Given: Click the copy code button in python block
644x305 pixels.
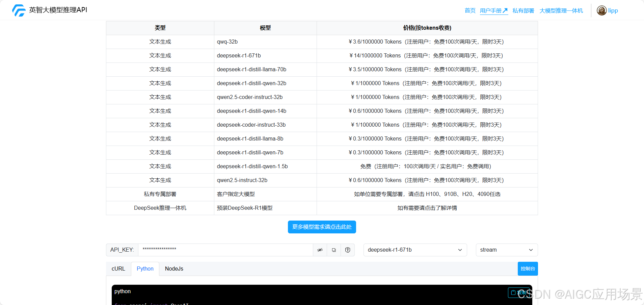Looking at the screenshot, I should pyautogui.click(x=518, y=293).
